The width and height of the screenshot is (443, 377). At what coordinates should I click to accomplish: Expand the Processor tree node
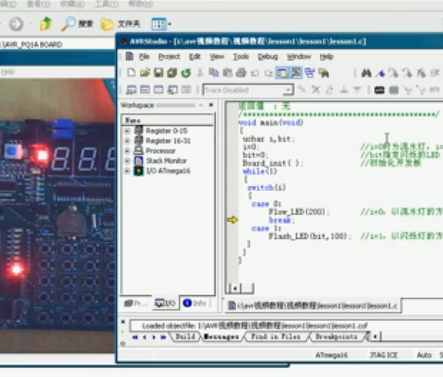[128, 151]
